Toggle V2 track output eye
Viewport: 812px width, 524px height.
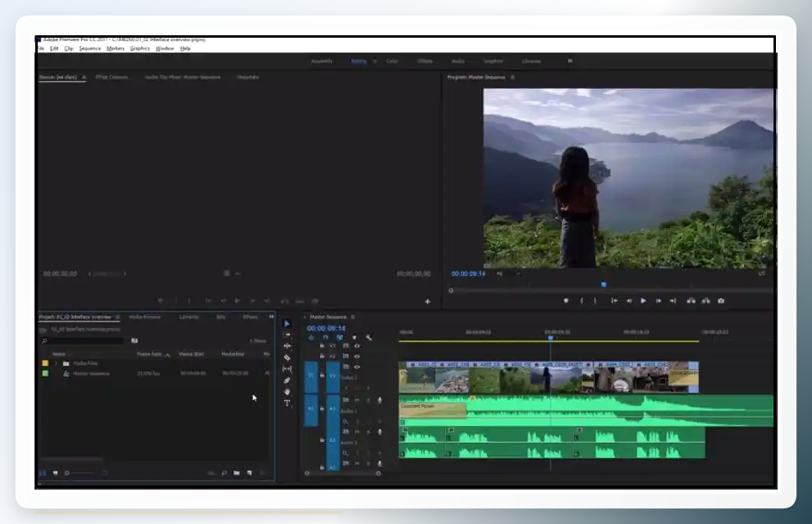356,356
